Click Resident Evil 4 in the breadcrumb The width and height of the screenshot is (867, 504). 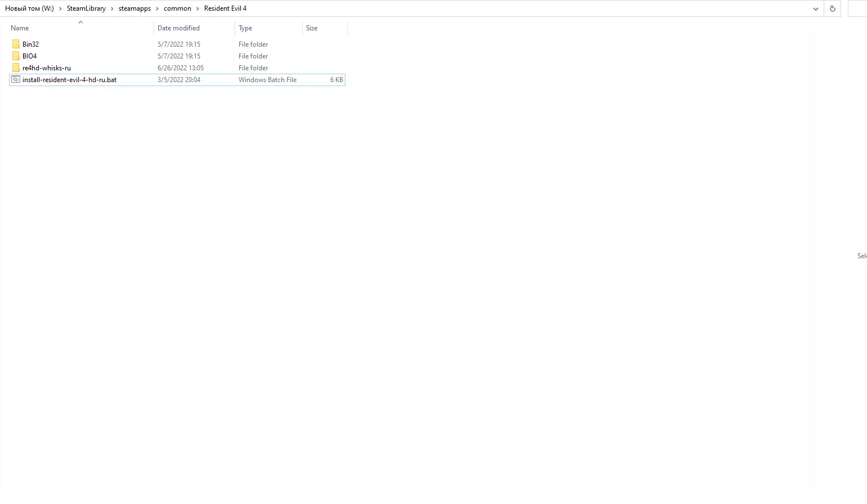225,8
